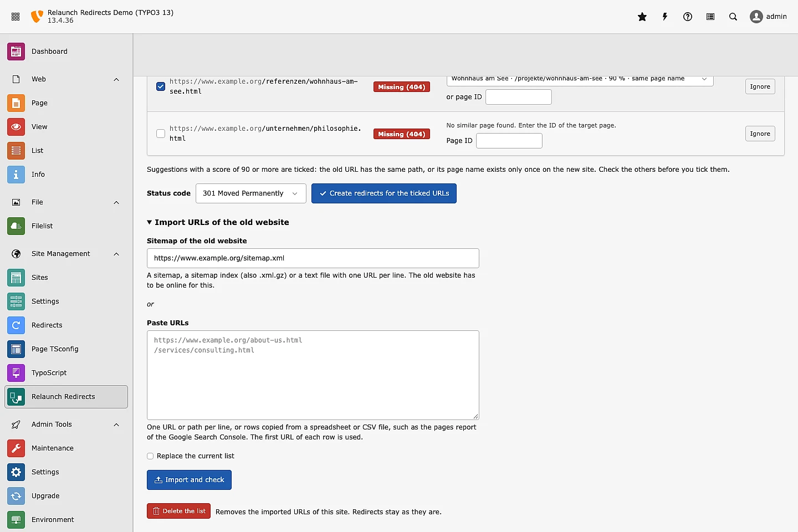The height and width of the screenshot is (532, 798).
Task: Open the Filelist module
Action: pyautogui.click(x=66, y=226)
